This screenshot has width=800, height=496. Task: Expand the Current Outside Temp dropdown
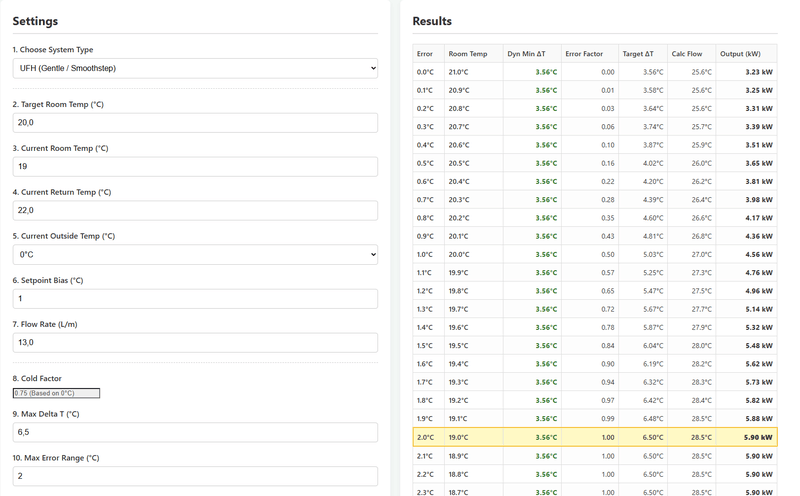click(x=195, y=254)
